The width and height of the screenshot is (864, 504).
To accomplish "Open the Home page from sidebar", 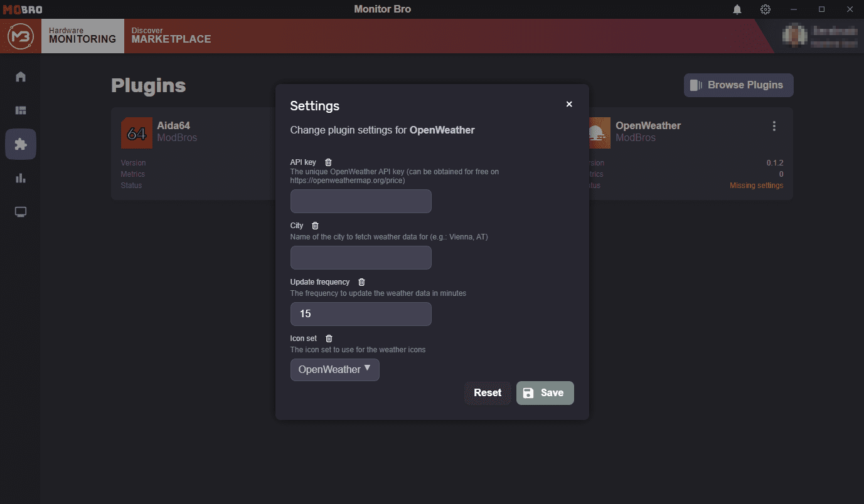I will [x=21, y=77].
